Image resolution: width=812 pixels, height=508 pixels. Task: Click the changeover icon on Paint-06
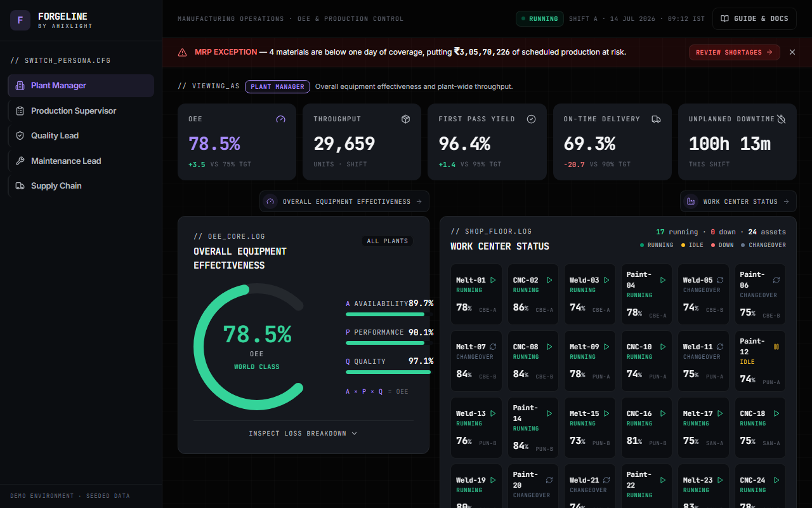[776, 280]
